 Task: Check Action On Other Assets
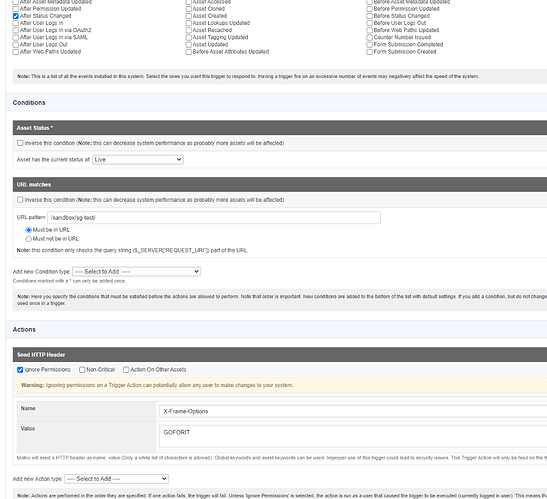tap(126, 370)
